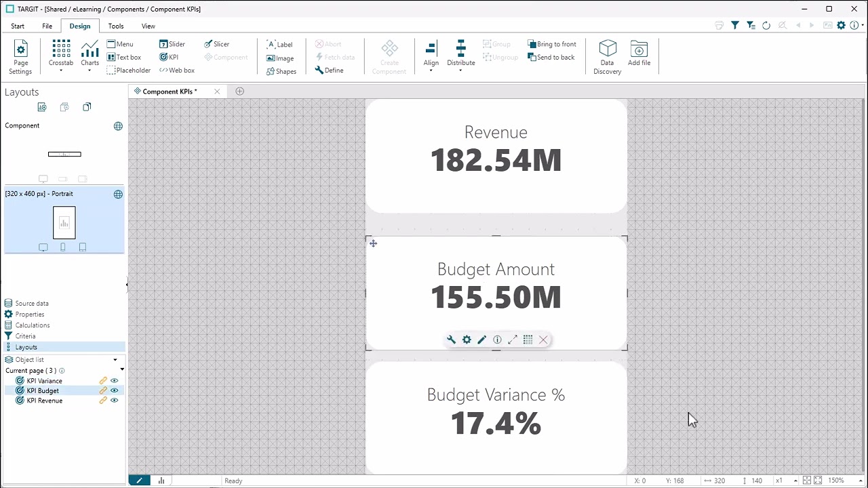Click the red X on Budget Amount toolbar
The image size is (868, 488).
tap(543, 340)
